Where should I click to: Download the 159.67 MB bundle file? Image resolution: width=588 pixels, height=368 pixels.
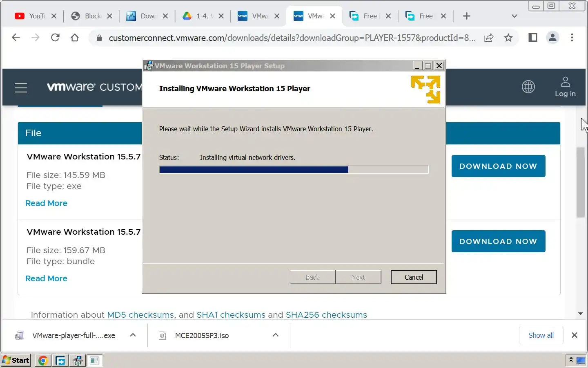tap(498, 241)
